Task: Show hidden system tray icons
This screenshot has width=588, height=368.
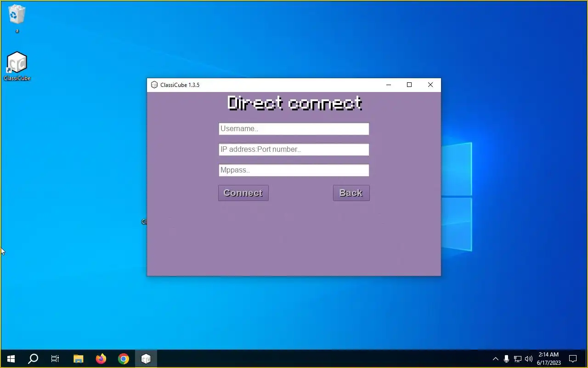Action: 495,359
